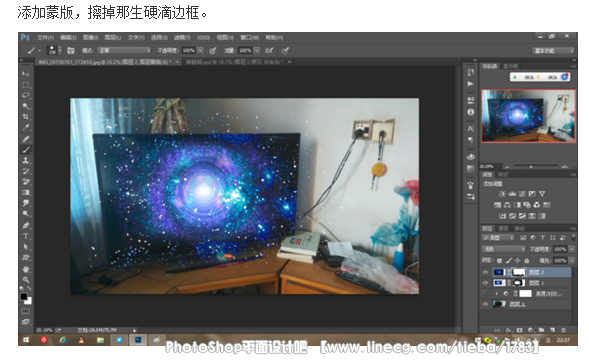Open the brush preset picker arrow

point(59,50)
